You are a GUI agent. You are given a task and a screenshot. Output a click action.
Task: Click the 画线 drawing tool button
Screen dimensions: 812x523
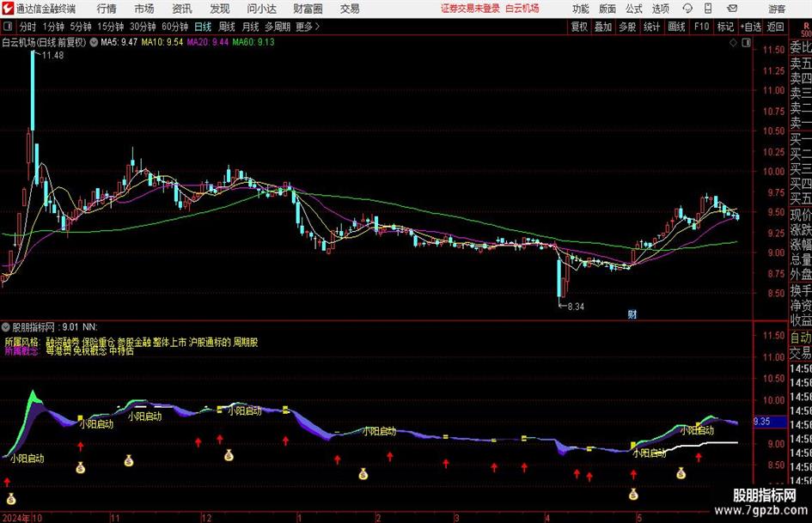pyautogui.click(x=676, y=27)
